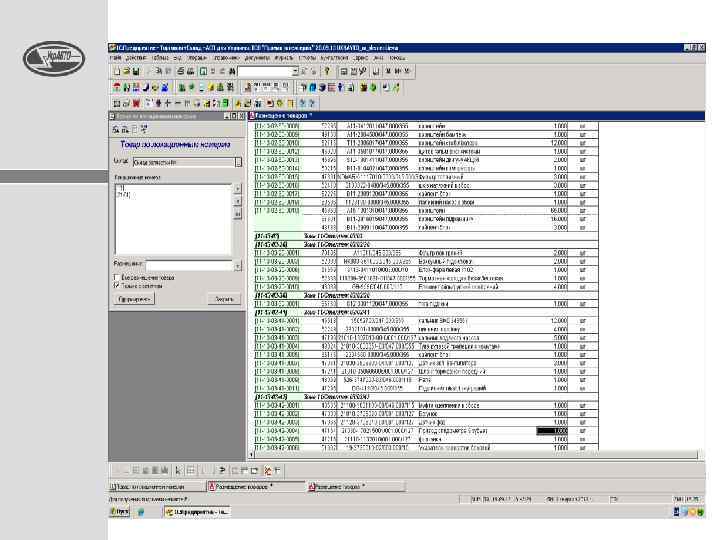Switch to the second 'Размещение товаров *' window tab
The width and height of the screenshot is (720, 540).
coord(356,486)
